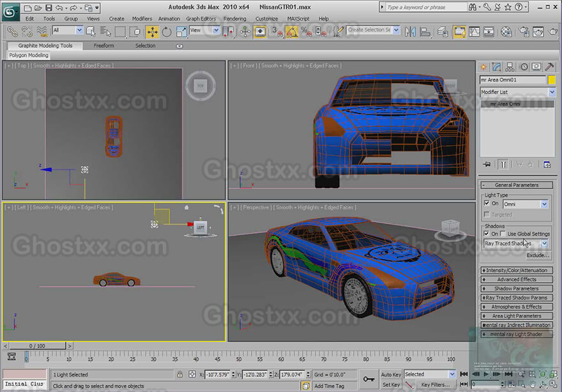Click the Mirror tool

411,32
